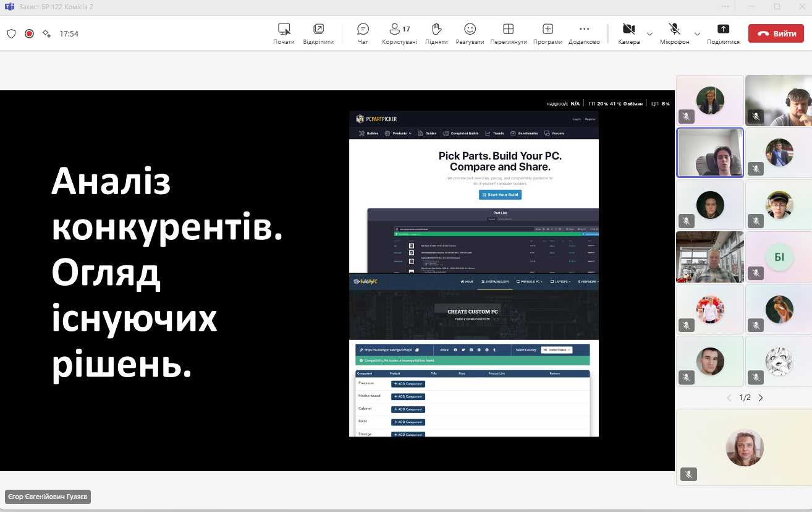Click "Benchmarks" in shared PCPartPicker navigation
The width and height of the screenshot is (812, 512).
pyautogui.click(x=524, y=134)
